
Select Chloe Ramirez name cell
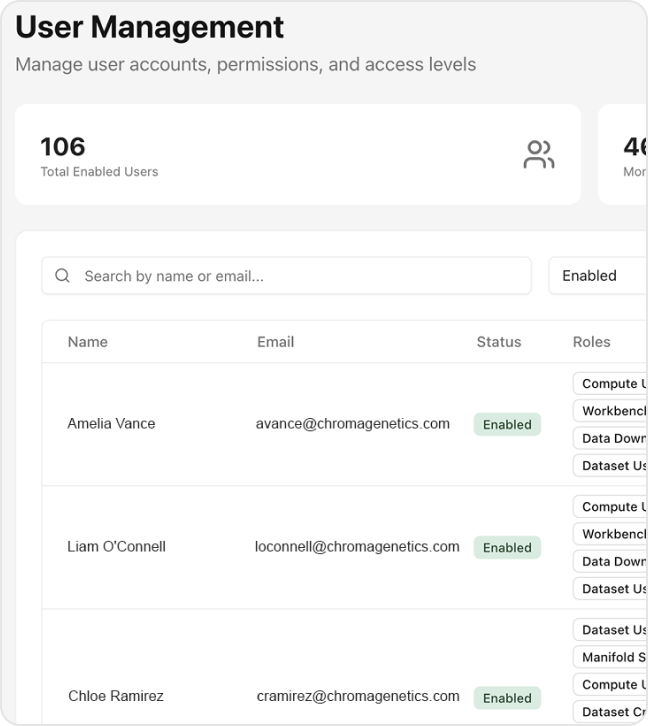[116, 696]
